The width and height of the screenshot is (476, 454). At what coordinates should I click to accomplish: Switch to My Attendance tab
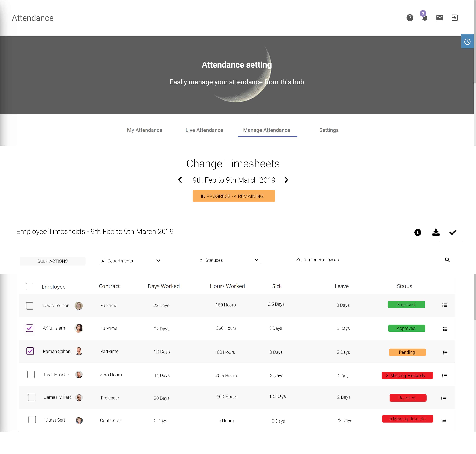(145, 130)
